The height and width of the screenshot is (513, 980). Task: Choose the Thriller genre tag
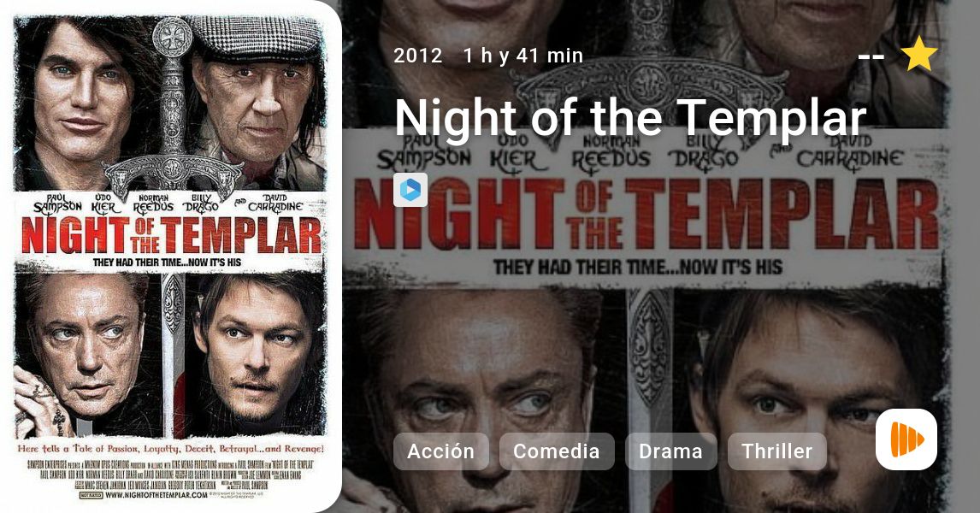(776, 451)
